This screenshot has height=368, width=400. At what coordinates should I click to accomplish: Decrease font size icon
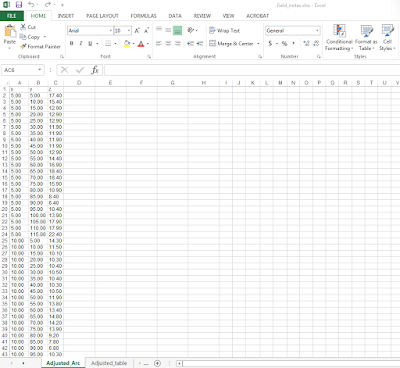[x=146, y=31]
